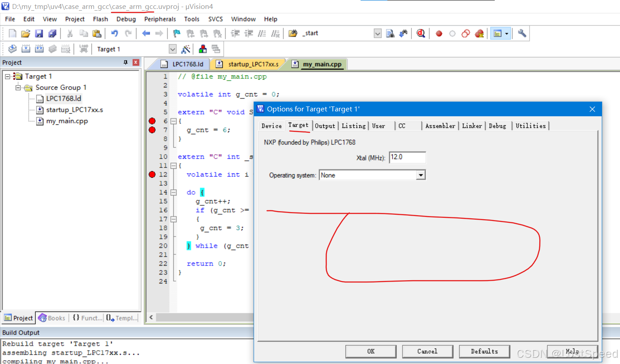
Task: Open the Assembler tab in the Options dialog
Action: [x=440, y=126]
